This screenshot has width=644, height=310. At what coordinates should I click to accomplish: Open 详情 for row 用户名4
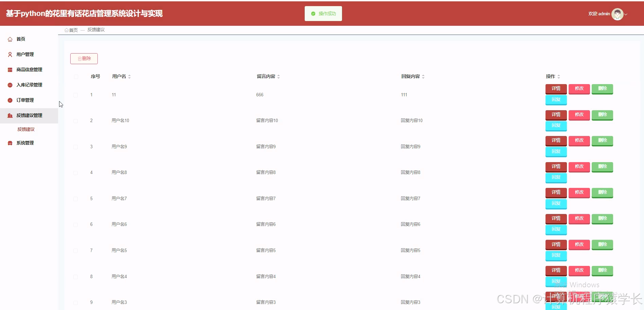pyautogui.click(x=556, y=270)
